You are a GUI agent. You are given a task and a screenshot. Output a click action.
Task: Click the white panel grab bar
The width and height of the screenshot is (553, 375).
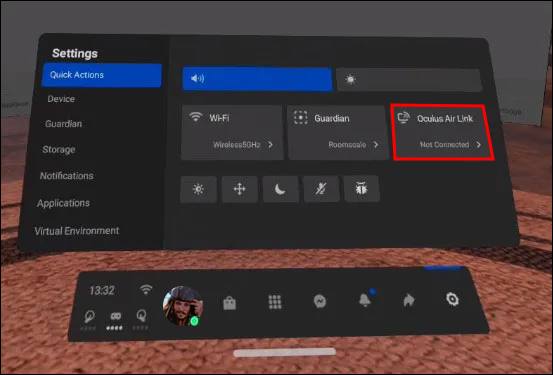click(284, 352)
